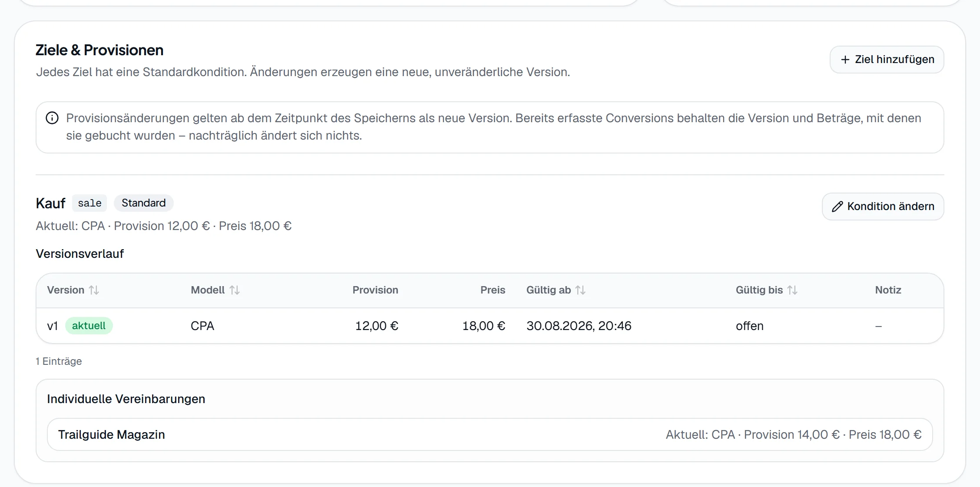
Task: Click the info icon in the Provisionsänderungen notice
Action: [x=52, y=118]
